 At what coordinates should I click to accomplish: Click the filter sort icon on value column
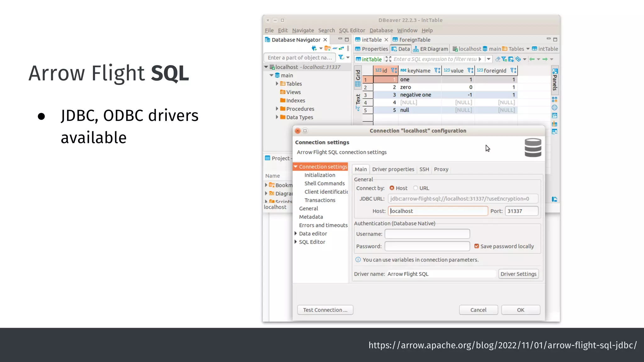tap(470, 70)
